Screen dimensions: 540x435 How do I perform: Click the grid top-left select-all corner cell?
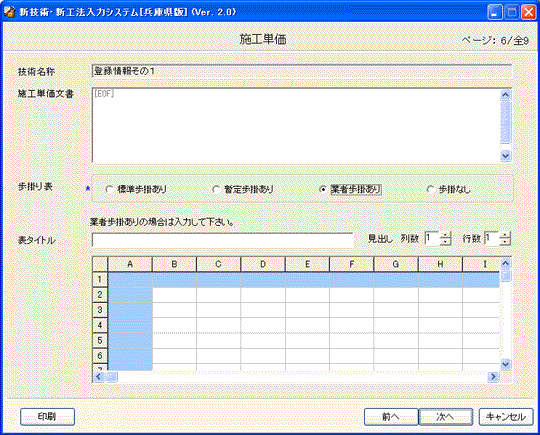pos(100,264)
